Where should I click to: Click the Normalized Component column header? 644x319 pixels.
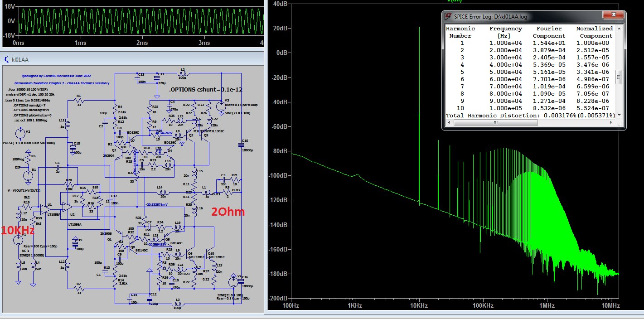pos(595,32)
